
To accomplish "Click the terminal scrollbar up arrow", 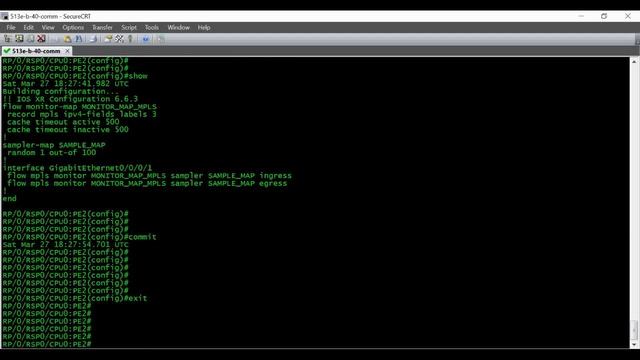I will 634,61.
